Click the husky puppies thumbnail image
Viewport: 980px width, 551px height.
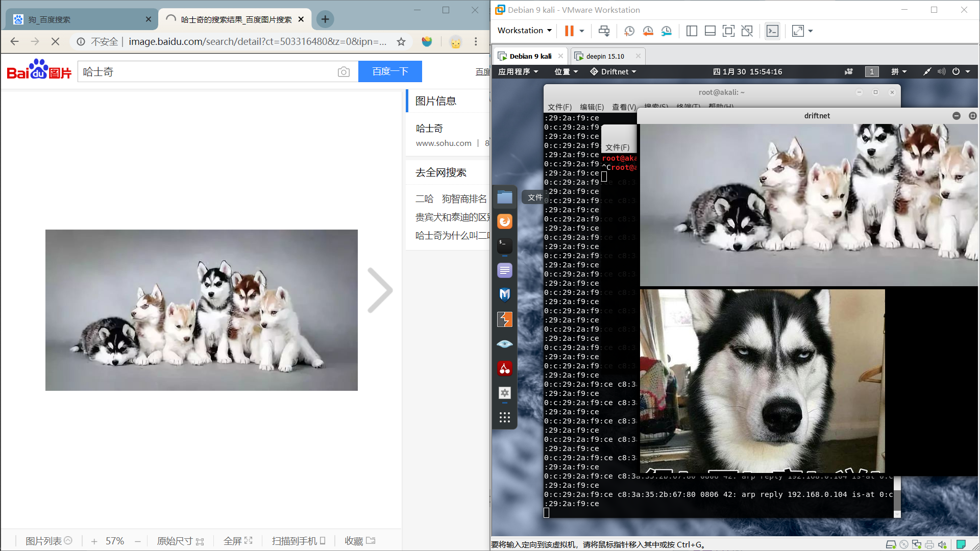201,310
